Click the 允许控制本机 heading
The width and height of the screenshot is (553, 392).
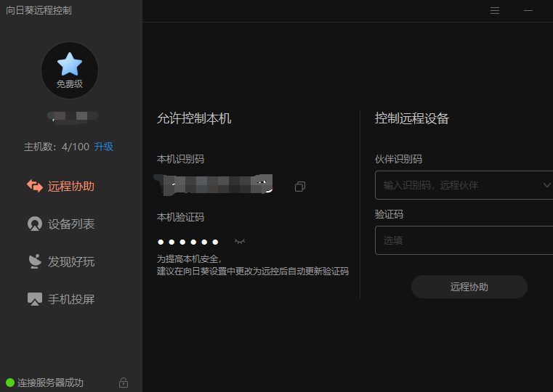coord(194,118)
